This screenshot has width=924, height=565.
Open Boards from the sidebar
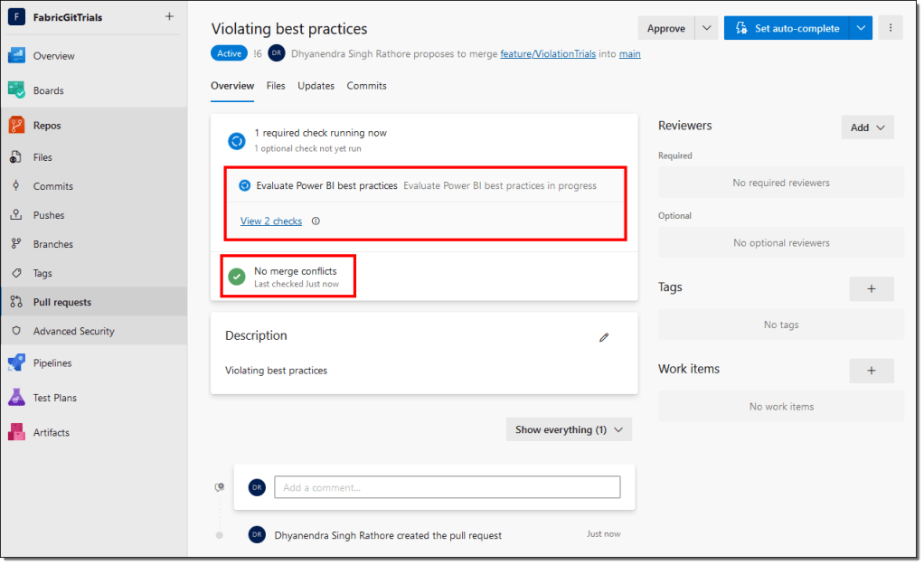point(48,90)
